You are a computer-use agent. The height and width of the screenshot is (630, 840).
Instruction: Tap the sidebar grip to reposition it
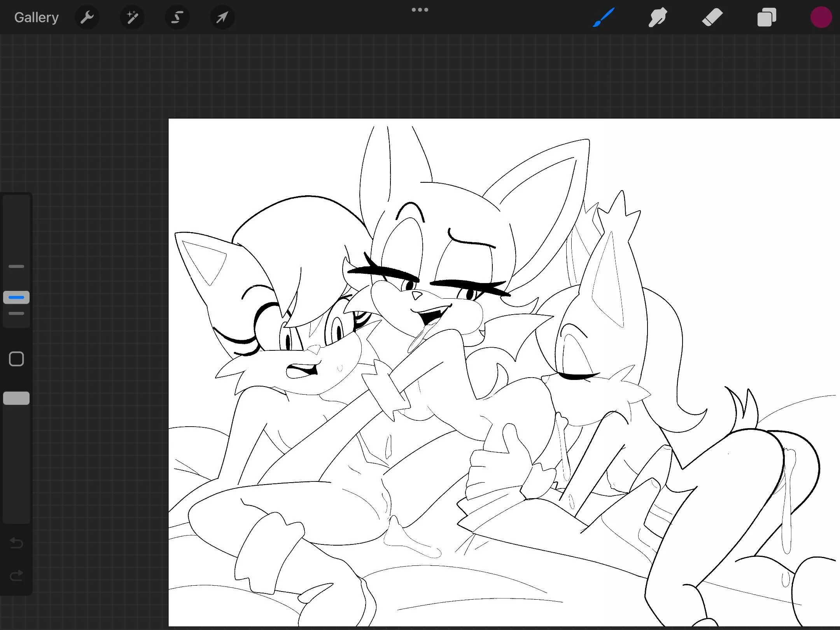(16, 297)
